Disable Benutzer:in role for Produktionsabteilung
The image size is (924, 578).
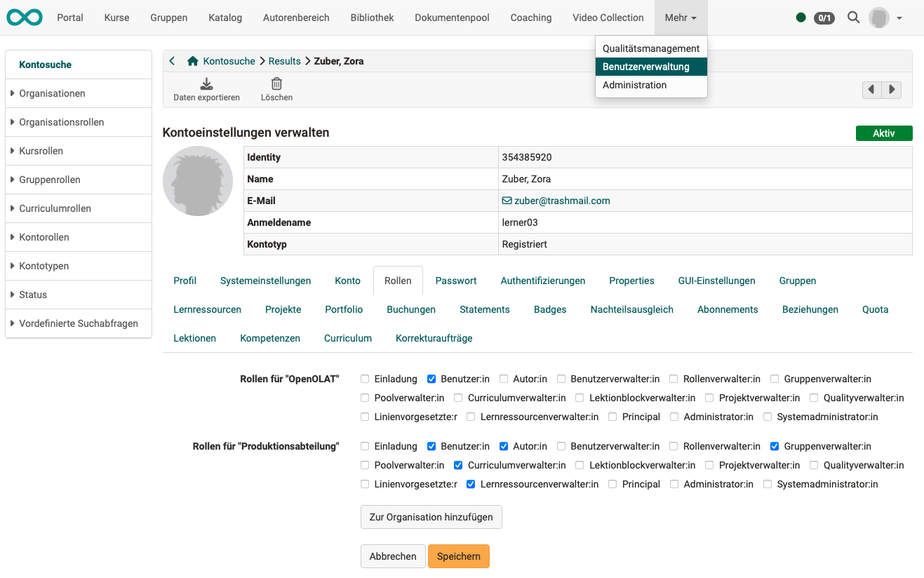click(431, 446)
